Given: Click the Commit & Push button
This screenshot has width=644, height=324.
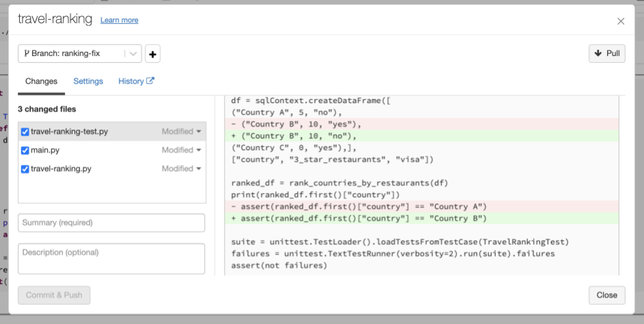Looking at the screenshot, I should 54,295.
